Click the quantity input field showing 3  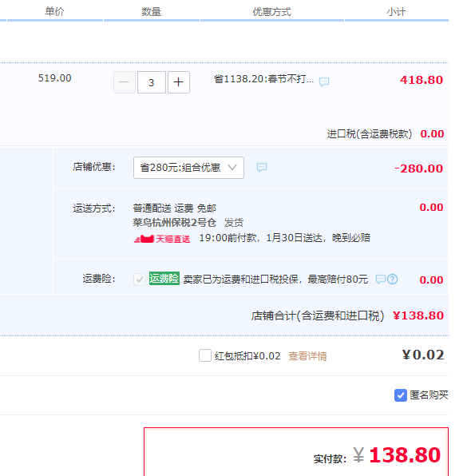click(152, 82)
